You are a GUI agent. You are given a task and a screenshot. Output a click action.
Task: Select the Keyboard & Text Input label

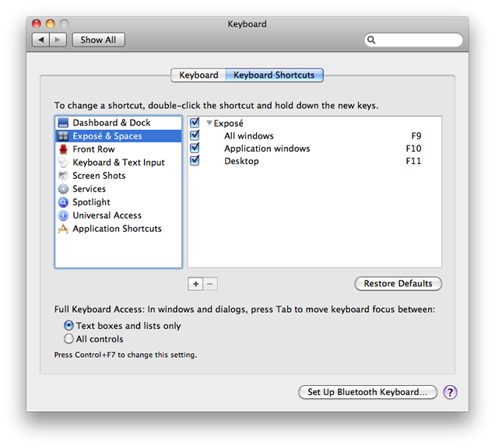(x=119, y=163)
